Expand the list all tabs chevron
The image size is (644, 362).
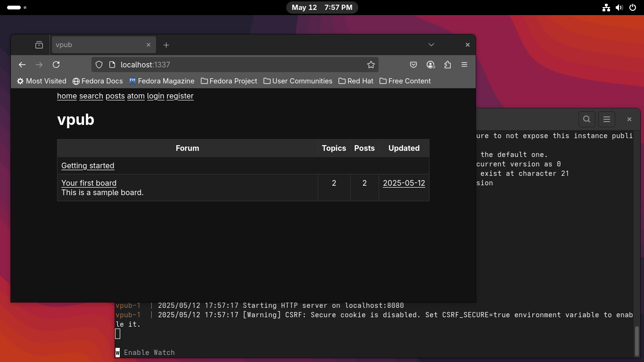(x=431, y=45)
